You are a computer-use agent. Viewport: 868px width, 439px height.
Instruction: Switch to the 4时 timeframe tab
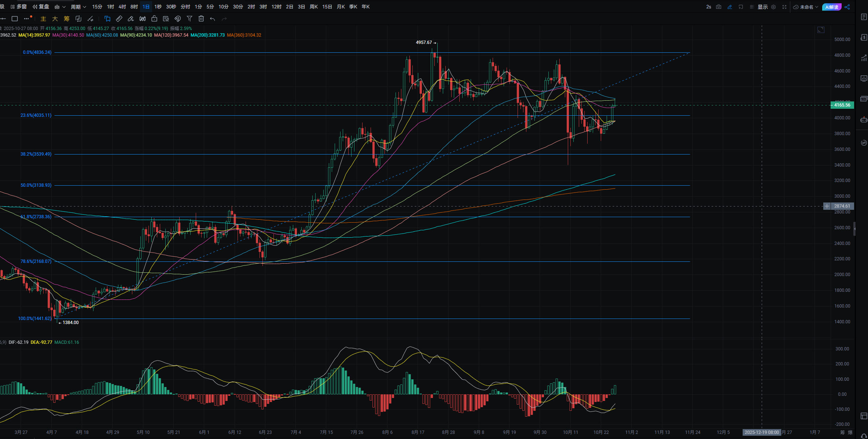point(122,7)
